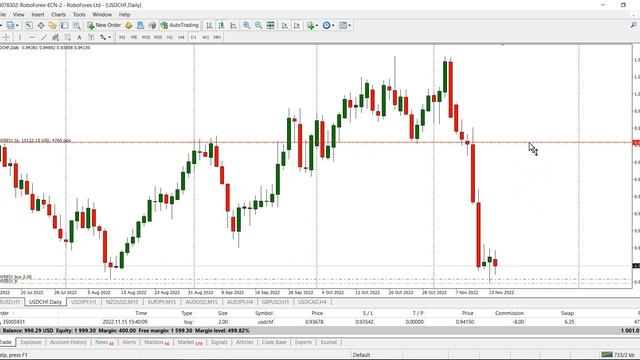Open the Charts menu

point(58,14)
